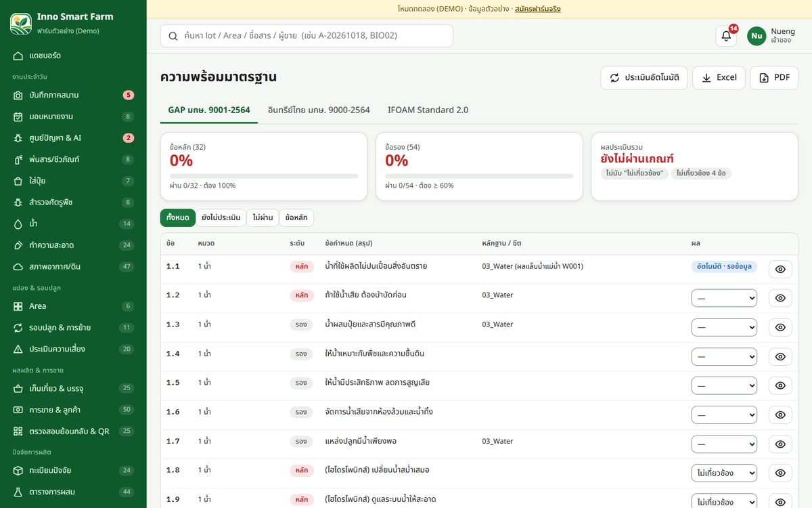This screenshot has width=812, height=508.
Task: View details eye icon for row 1.2
Action: (780, 299)
